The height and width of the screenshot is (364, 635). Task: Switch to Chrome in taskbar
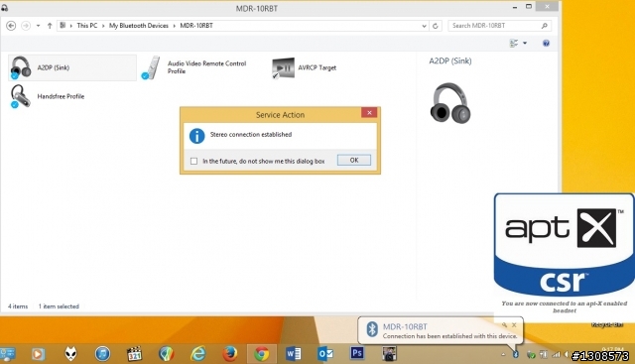[x=262, y=354]
